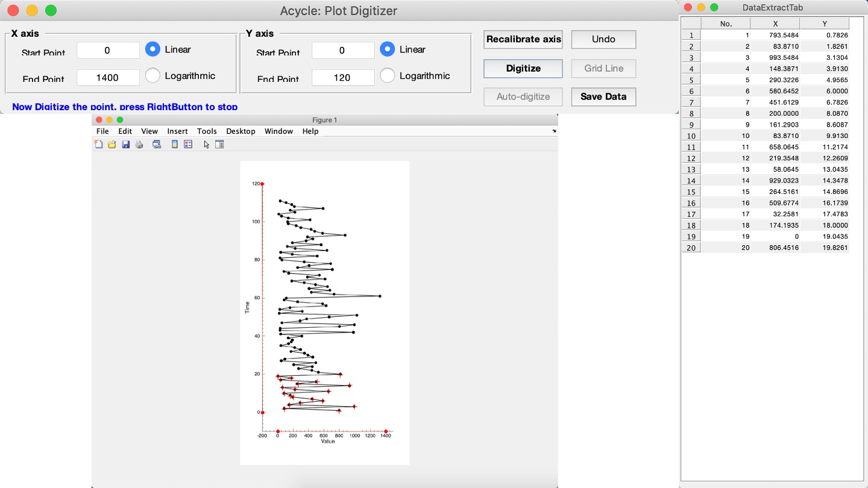Viewport: 868px width, 488px height.
Task: Click the New Figure toolbar icon
Action: point(99,145)
